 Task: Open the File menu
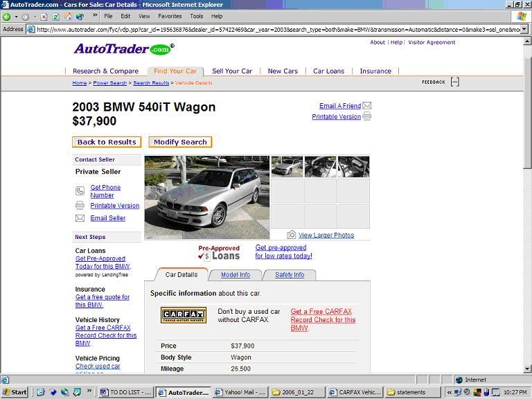pyautogui.click(x=108, y=16)
